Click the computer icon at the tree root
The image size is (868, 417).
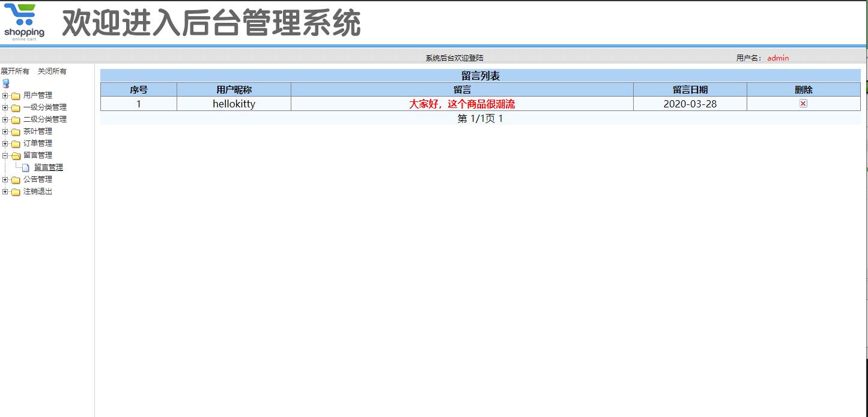(x=5, y=83)
